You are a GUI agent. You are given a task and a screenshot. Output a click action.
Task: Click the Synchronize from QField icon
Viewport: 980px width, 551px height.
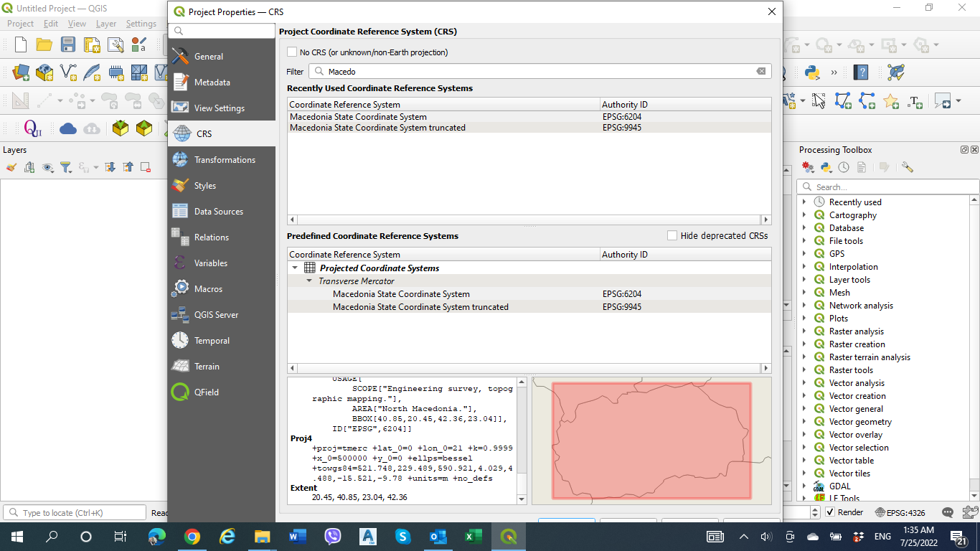tap(144, 128)
